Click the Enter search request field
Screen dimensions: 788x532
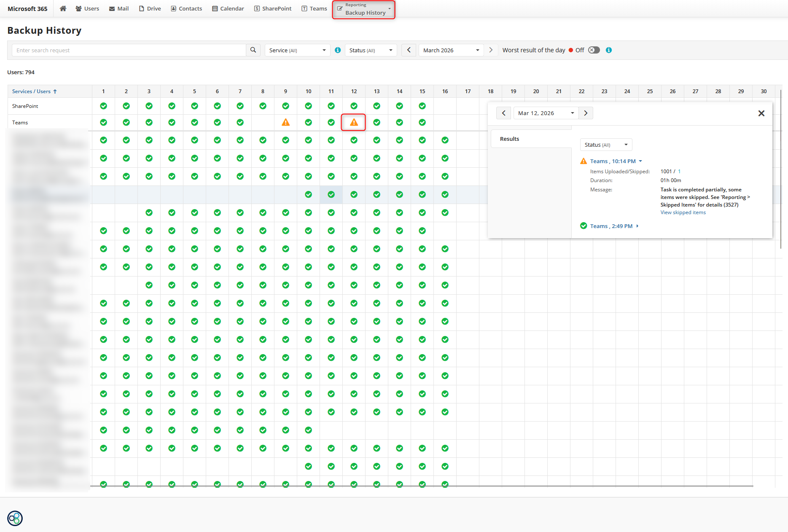click(x=129, y=50)
